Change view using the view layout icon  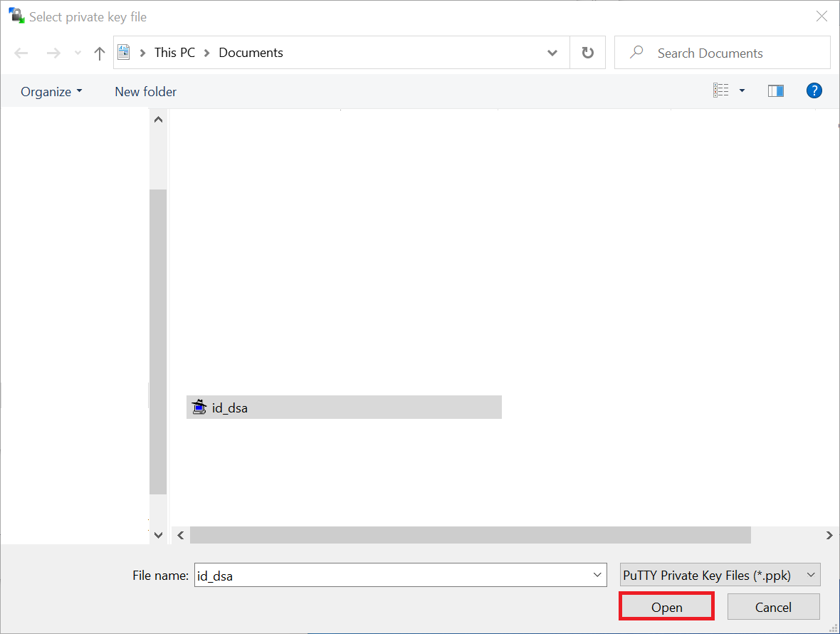point(721,91)
